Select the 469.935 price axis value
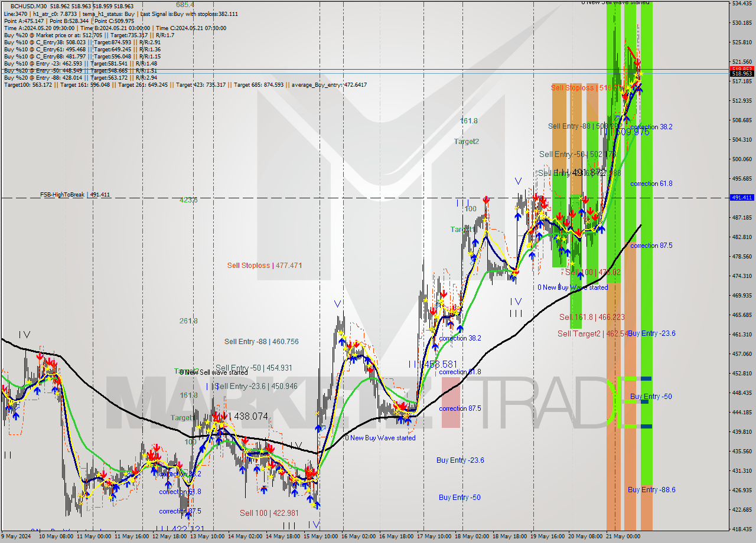Screen dimensions: 756x543 [742, 296]
